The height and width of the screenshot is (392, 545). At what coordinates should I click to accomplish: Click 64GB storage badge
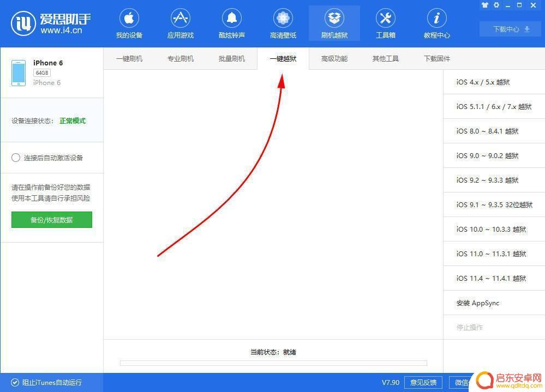coord(42,73)
